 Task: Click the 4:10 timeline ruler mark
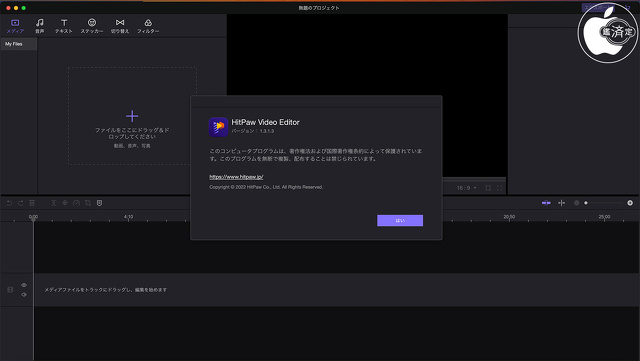click(x=129, y=217)
